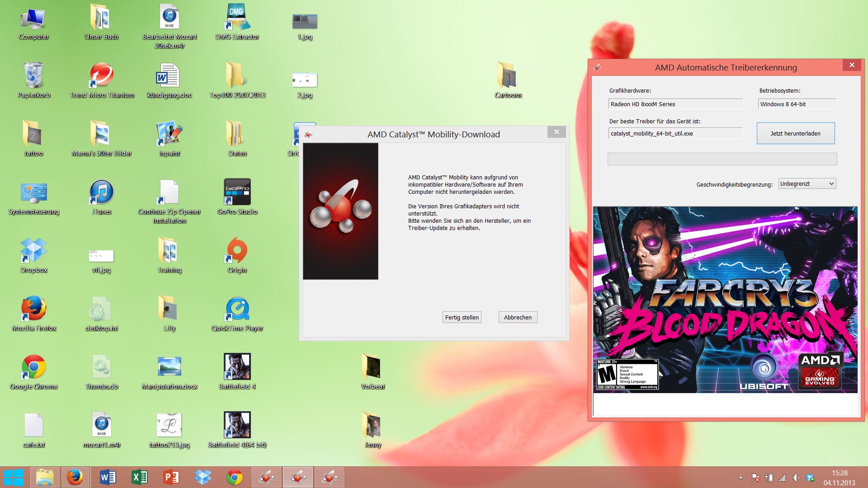The image size is (868, 488).
Task: Click the network signal tray icon
Action: pyautogui.click(x=783, y=478)
